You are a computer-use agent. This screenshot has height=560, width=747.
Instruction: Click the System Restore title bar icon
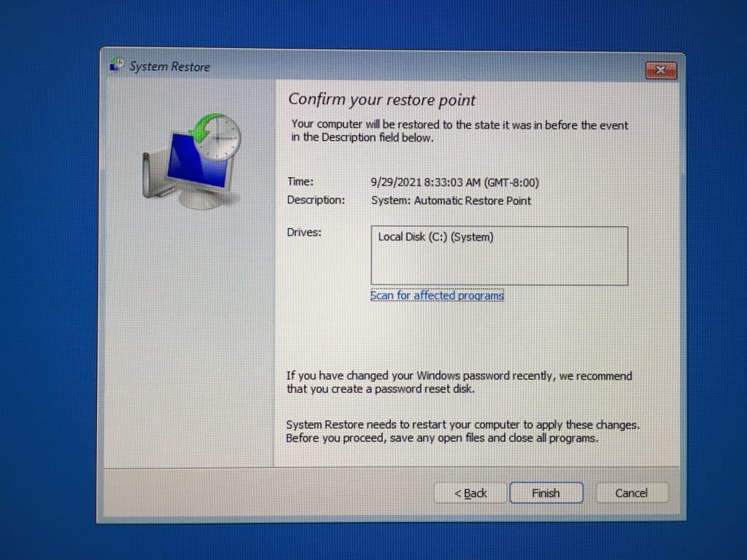pyautogui.click(x=116, y=66)
